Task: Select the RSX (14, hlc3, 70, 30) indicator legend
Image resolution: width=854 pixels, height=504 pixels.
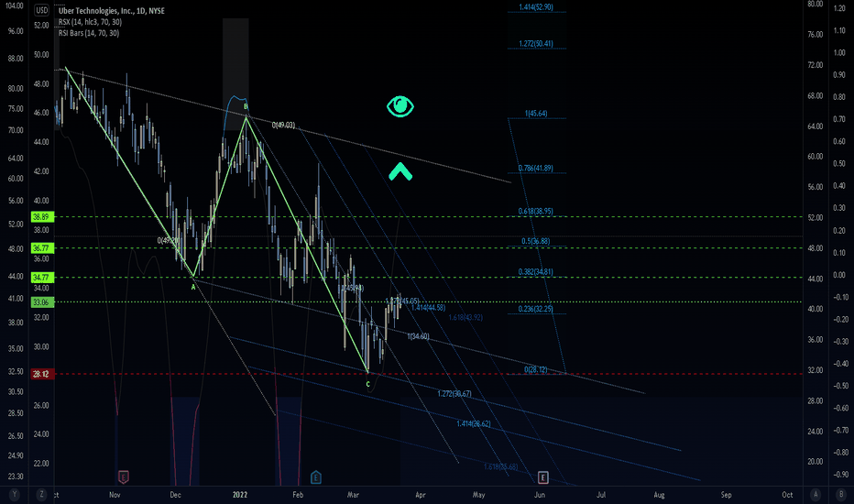Action: tap(90, 22)
